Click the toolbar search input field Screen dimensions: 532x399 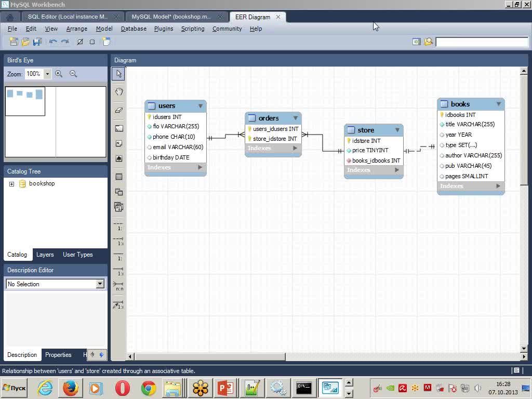(x=482, y=42)
